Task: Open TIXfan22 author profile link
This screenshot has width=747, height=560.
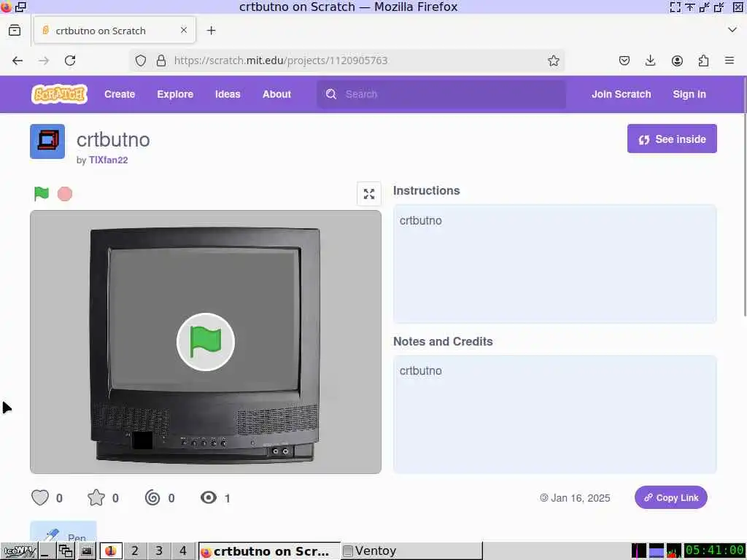Action: coord(108,160)
